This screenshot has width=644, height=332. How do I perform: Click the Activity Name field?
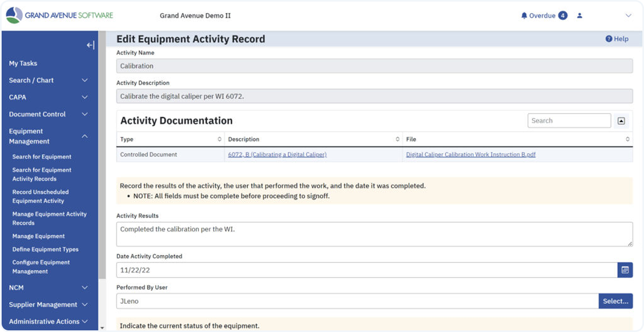(x=375, y=66)
